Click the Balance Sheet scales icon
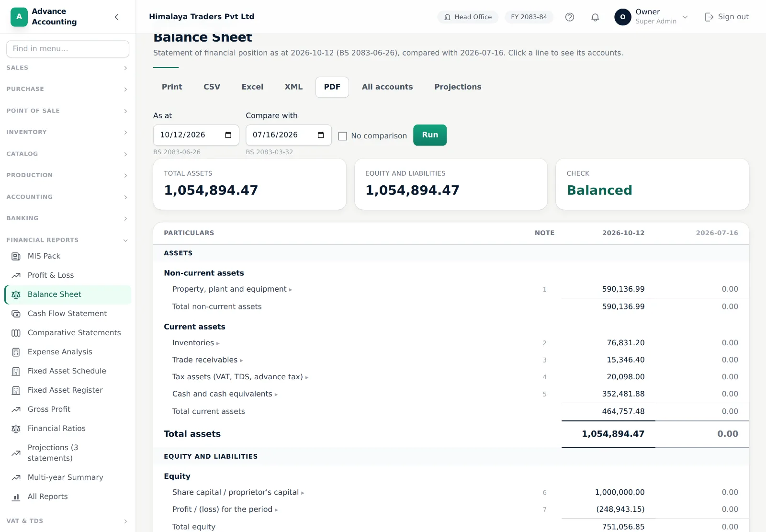Viewport: 766px width, 532px height. point(16,294)
